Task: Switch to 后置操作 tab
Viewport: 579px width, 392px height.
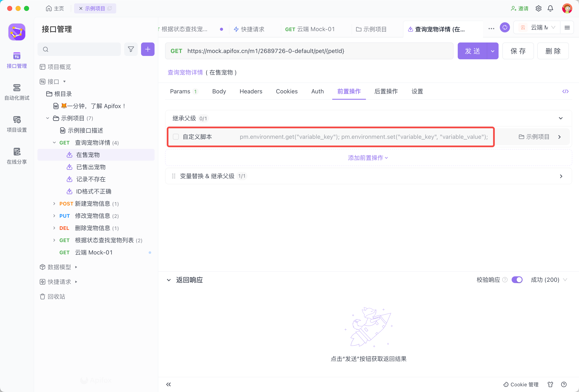Action: (386, 91)
